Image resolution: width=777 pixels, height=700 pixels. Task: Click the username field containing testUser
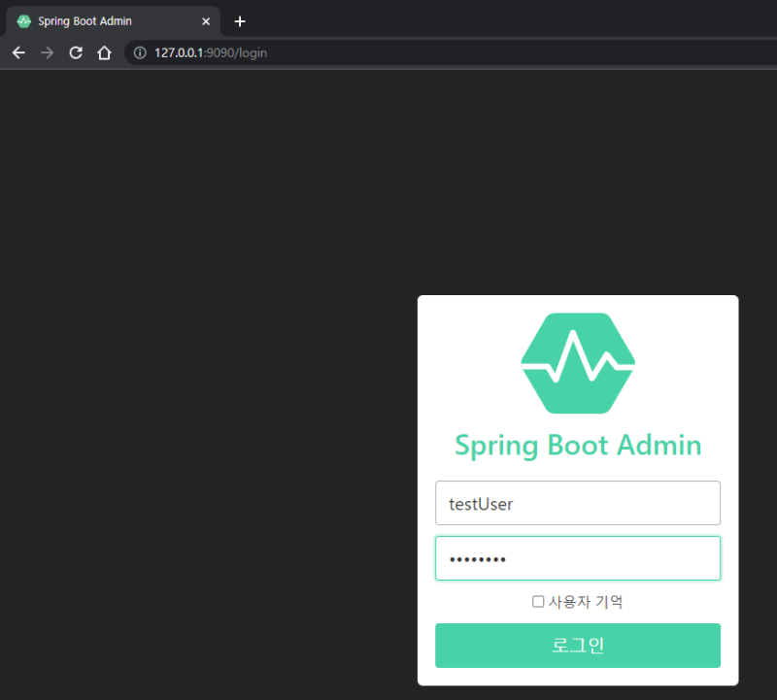coord(578,503)
